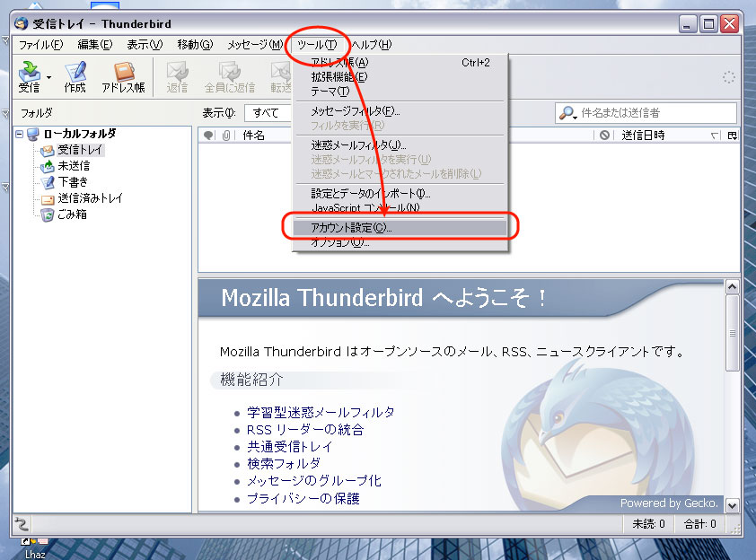
Task: Sort by 件名 subject column header
Action: tap(254, 136)
